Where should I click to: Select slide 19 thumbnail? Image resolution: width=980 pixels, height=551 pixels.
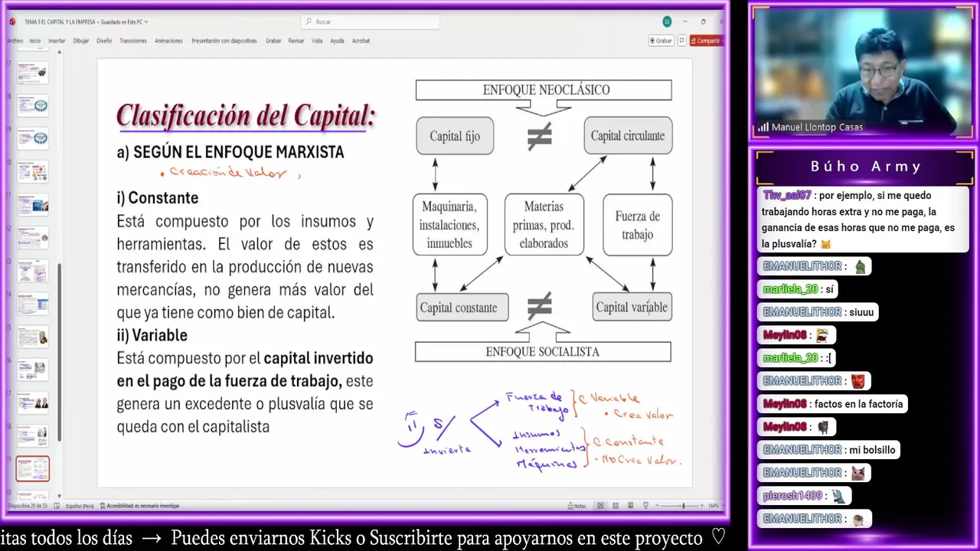pos(33,139)
